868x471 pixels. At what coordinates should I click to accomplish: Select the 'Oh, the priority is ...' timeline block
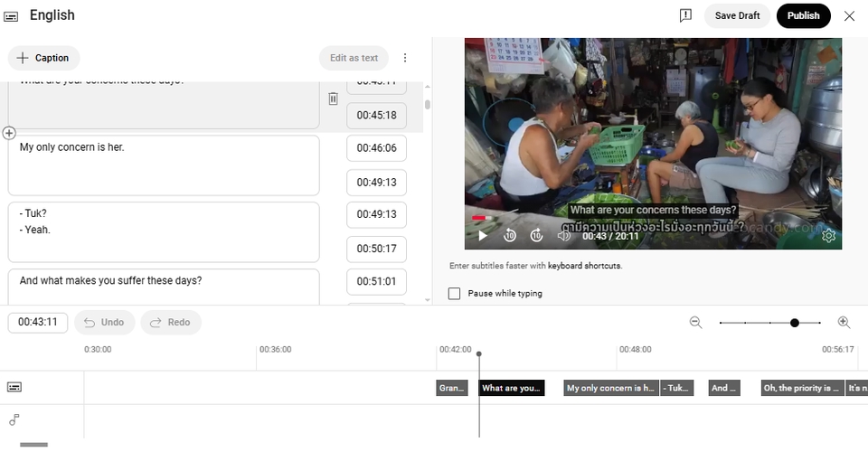pos(803,388)
